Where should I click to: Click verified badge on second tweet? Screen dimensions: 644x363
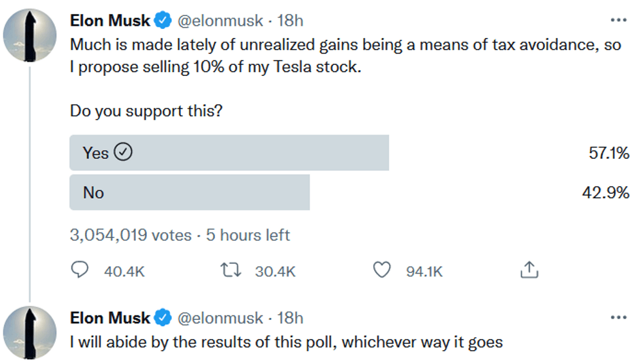[163, 318]
